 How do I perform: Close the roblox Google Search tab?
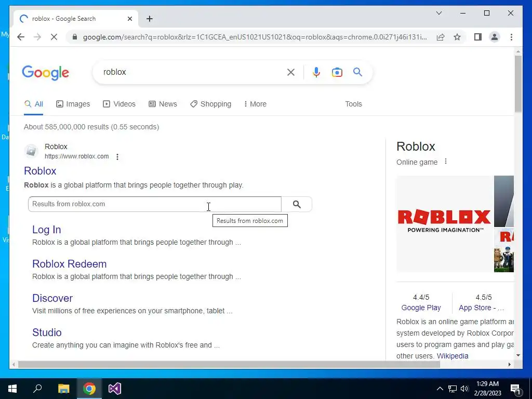tap(129, 19)
